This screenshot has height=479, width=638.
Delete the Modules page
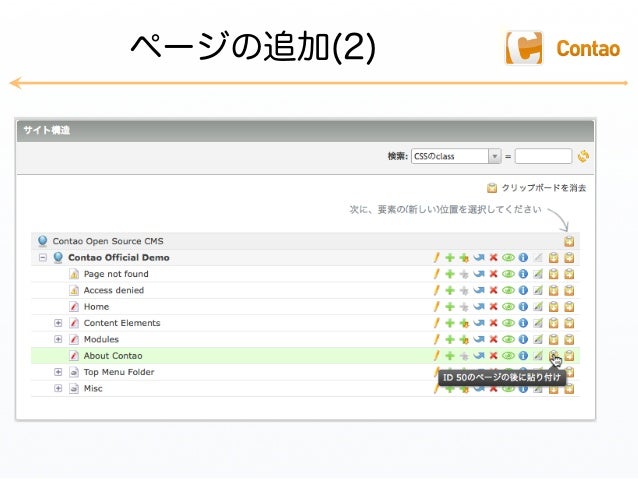494,339
